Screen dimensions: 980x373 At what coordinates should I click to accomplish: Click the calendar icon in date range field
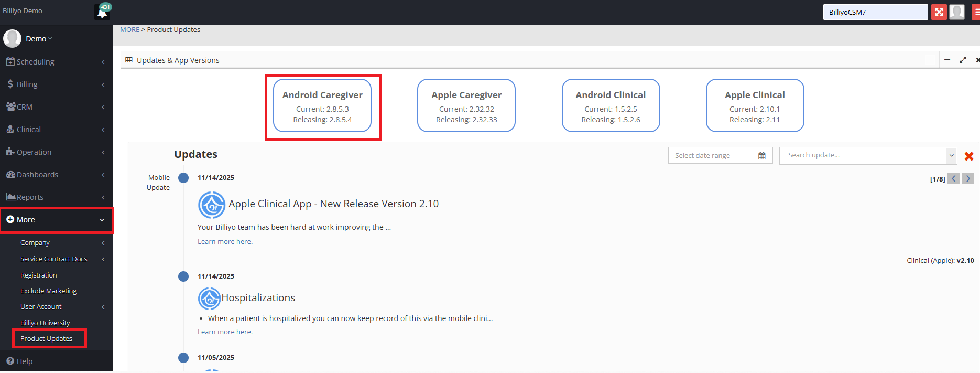pyautogui.click(x=761, y=156)
